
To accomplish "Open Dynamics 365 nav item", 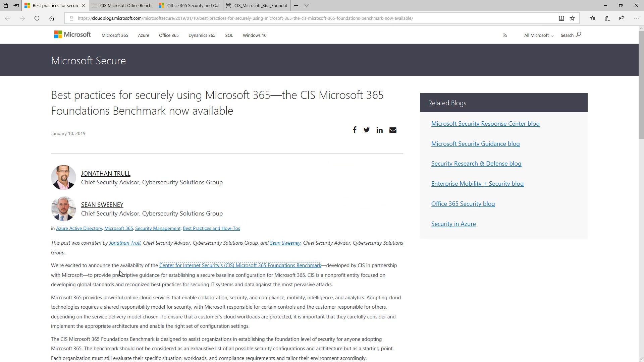I will 202,35.
